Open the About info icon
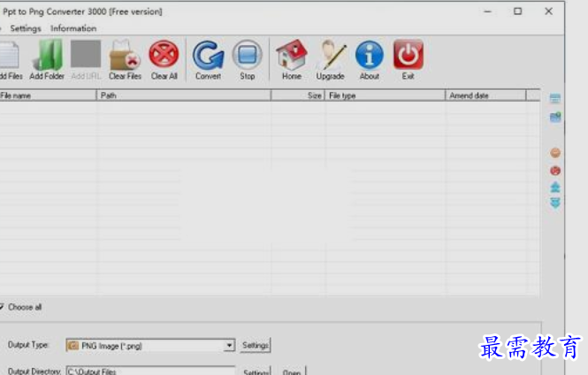The image size is (588, 375). coord(370,55)
